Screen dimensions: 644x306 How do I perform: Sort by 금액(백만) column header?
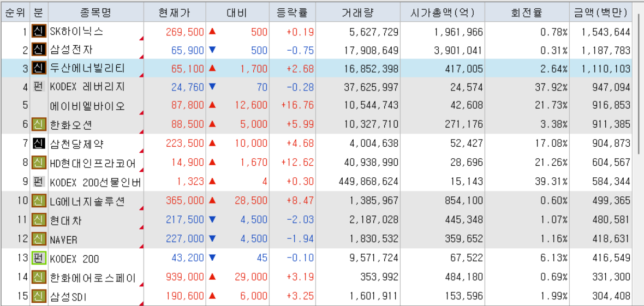point(601,13)
